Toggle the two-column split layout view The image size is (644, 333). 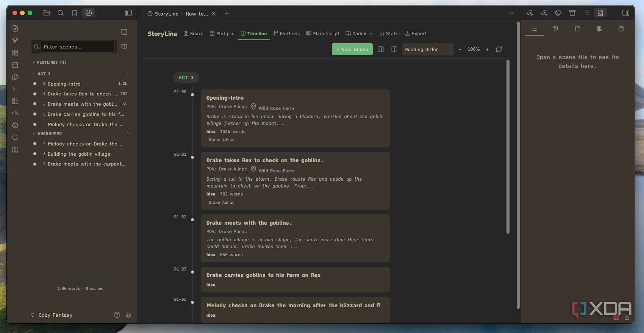[x=394, y=49]
